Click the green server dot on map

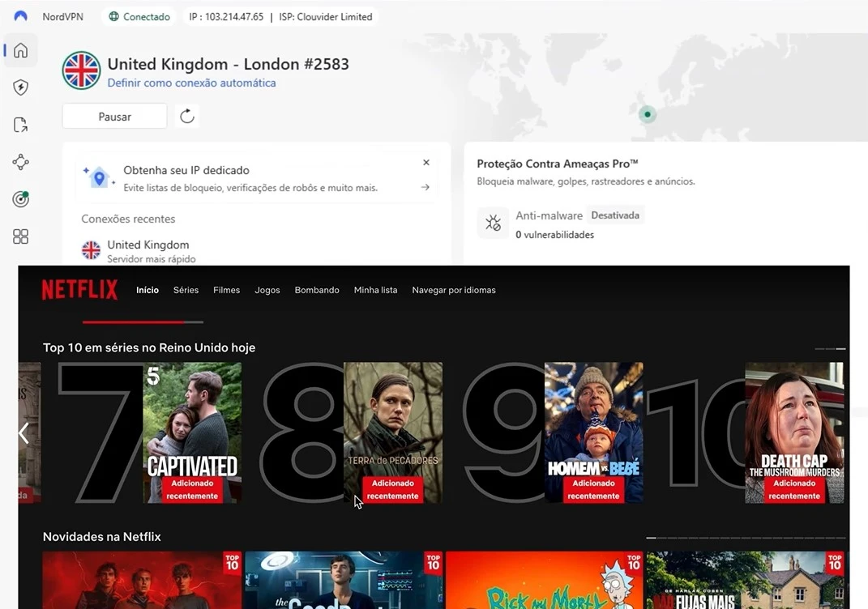(647, 114)
